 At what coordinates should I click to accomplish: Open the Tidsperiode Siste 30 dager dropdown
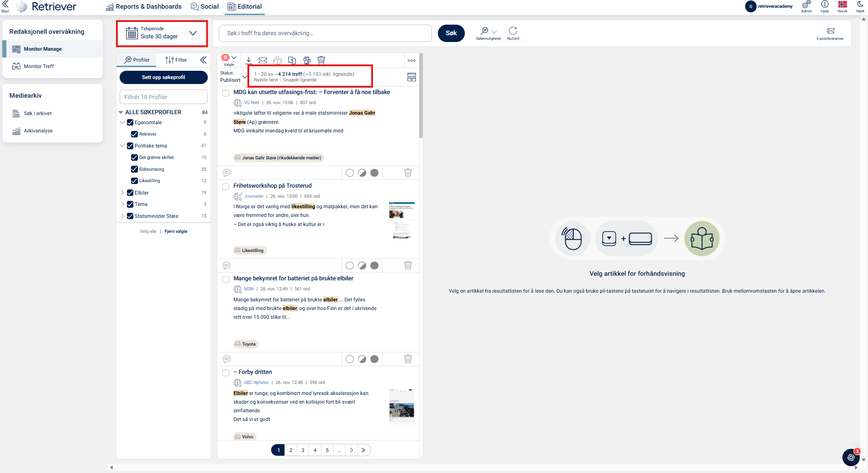click(162, 33)
